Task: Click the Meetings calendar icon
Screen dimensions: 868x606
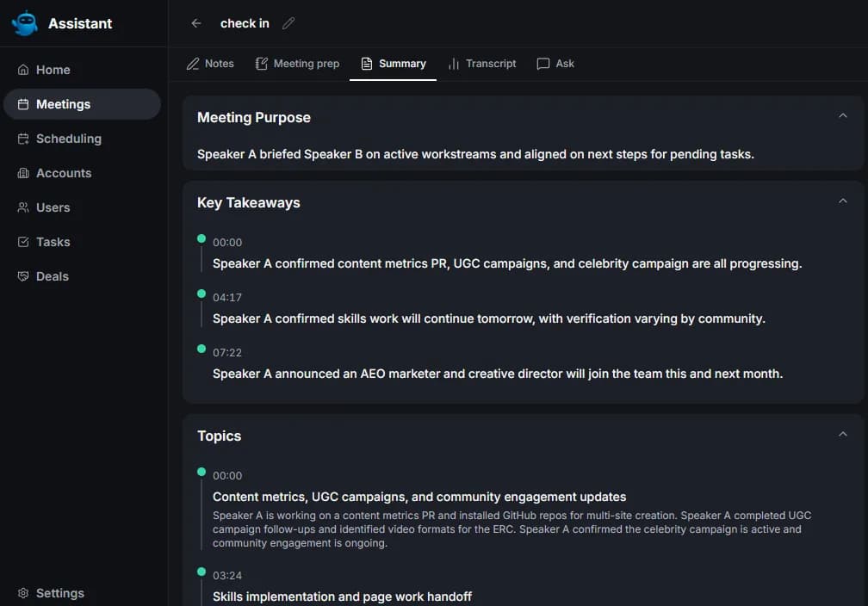Action: pyautogui.click(x=23, y=104)
